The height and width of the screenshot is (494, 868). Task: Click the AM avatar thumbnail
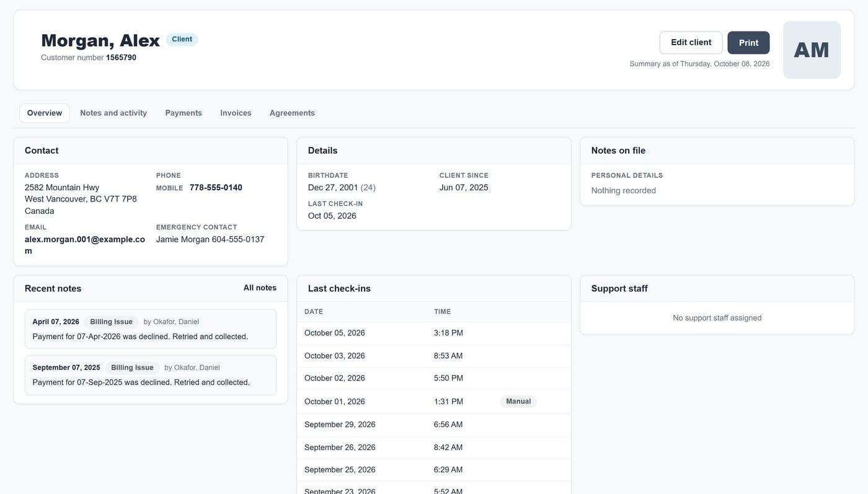click(812, 50)
